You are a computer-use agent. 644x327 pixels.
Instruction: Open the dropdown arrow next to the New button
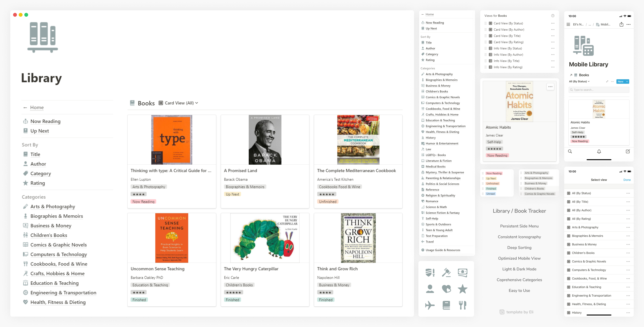(627, 81)
